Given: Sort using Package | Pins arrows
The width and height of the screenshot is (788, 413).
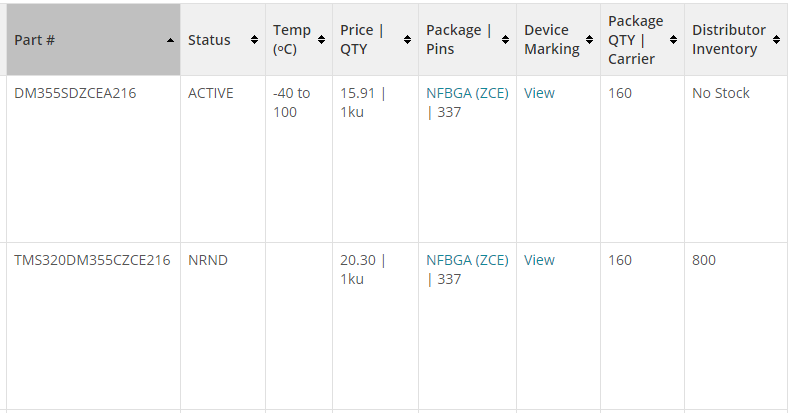Looking at the screenshot, I should pos(505,40).
